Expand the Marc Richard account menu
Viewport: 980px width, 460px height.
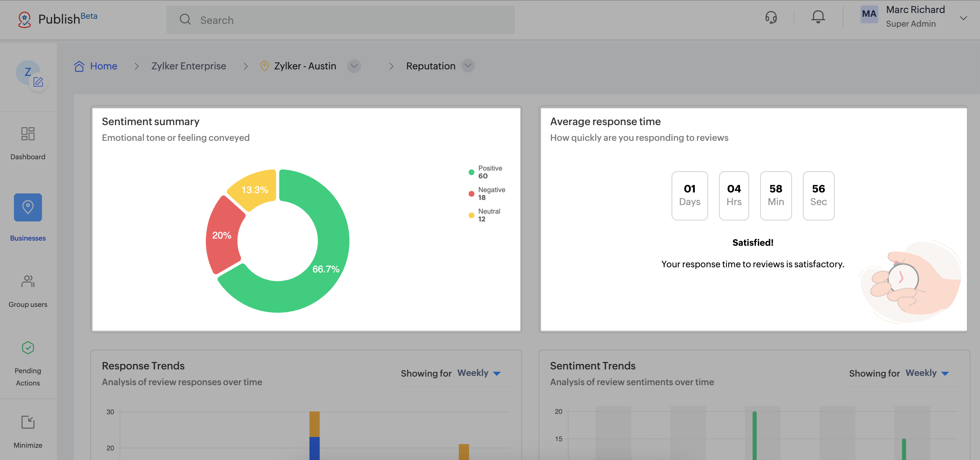tap(963, 18)
